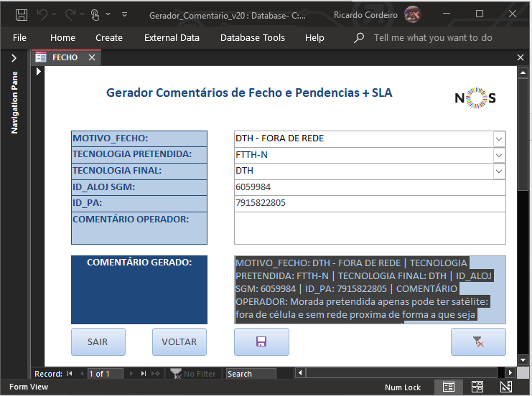Image resolution: width=532 pixels, height=396 pixels.
Task: Go to first record
Action: 70,374
